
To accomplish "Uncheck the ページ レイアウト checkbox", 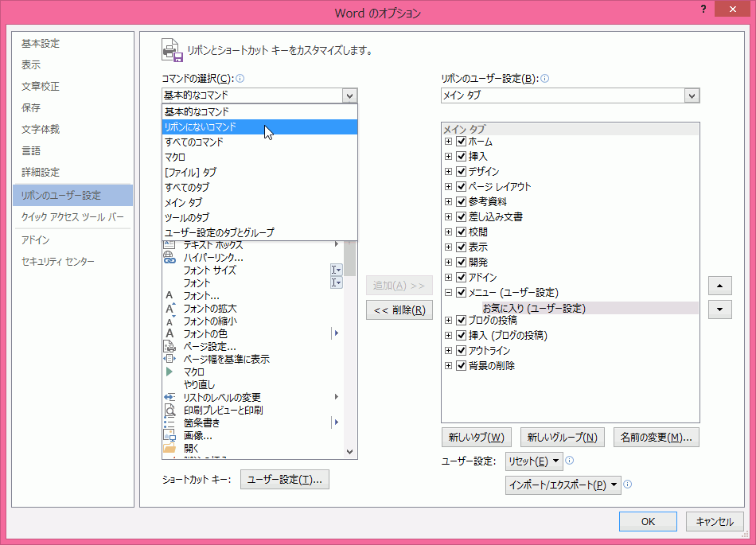I will point(461,186).
